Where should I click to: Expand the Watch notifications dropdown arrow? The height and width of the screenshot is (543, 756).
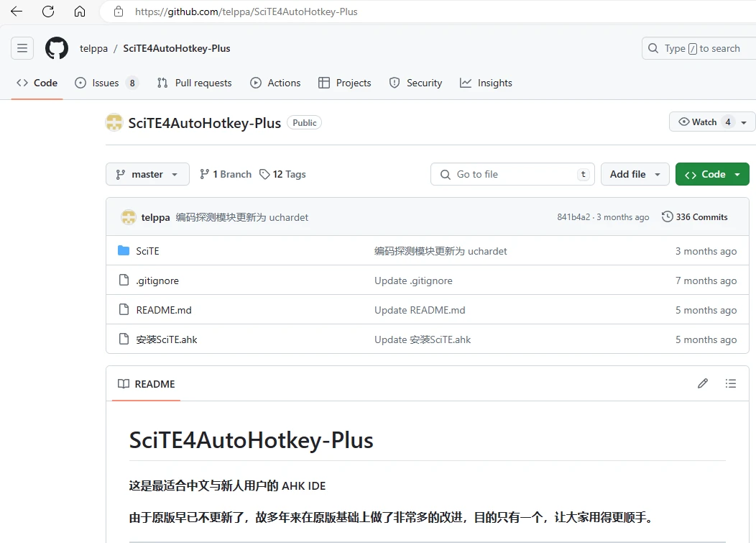[x=744, y=122]
